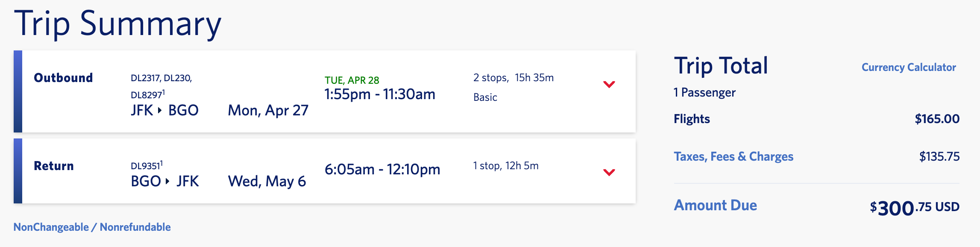The image size is (980, 247).
Task: Click the 1 stop, 12h 5m duration
Action: click(x=505, y=166)
